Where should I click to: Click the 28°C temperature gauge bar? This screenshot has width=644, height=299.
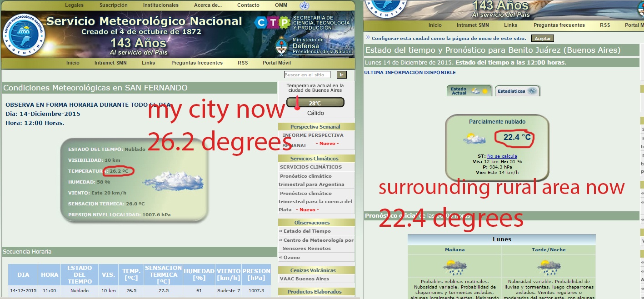(x=316, y=103)
